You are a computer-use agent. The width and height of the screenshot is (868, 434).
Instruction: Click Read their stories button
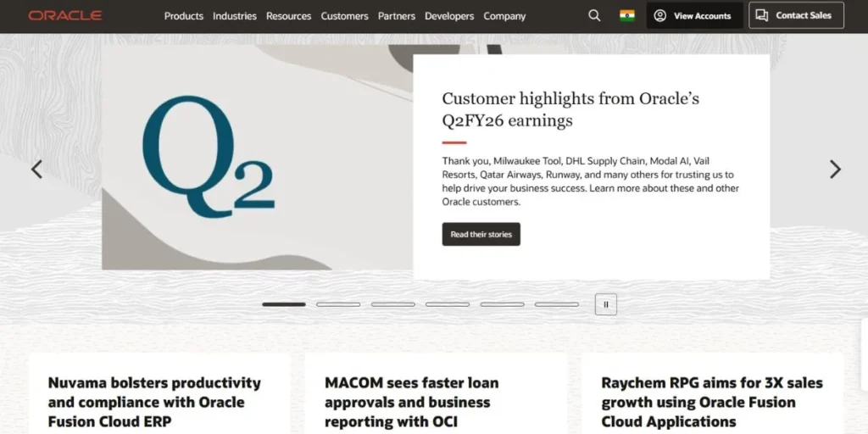coord(481,234)
